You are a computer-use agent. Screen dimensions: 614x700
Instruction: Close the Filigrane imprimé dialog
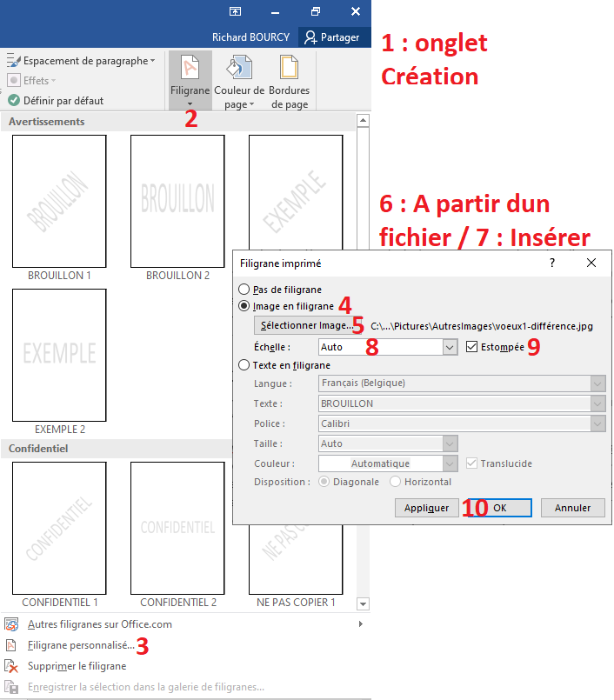click(x=591, y=263)
